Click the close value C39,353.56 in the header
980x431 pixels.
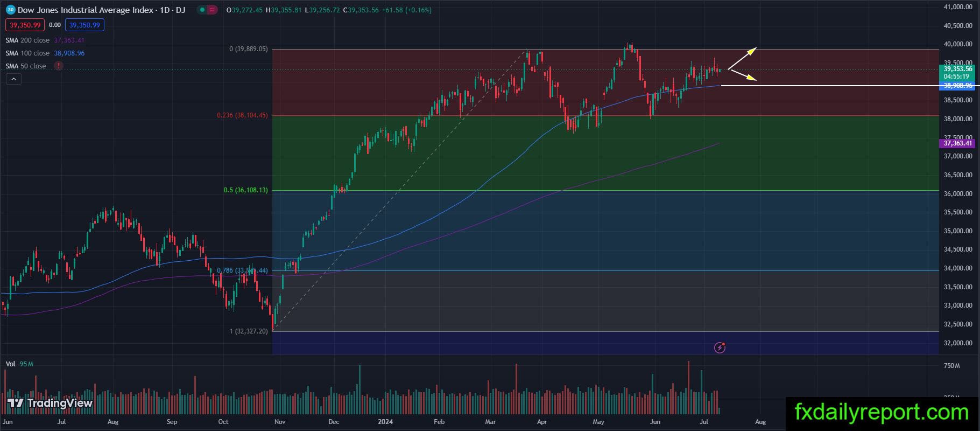coord(361,10)
